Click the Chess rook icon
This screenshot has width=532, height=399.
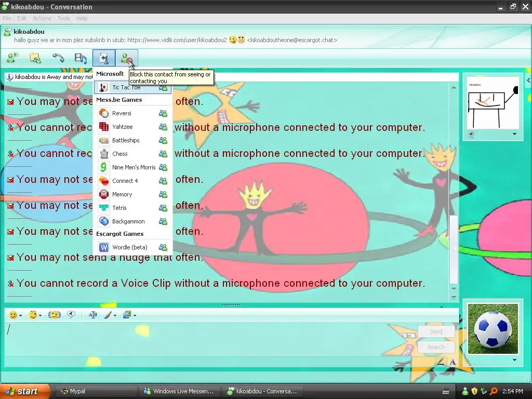point(104,154)
